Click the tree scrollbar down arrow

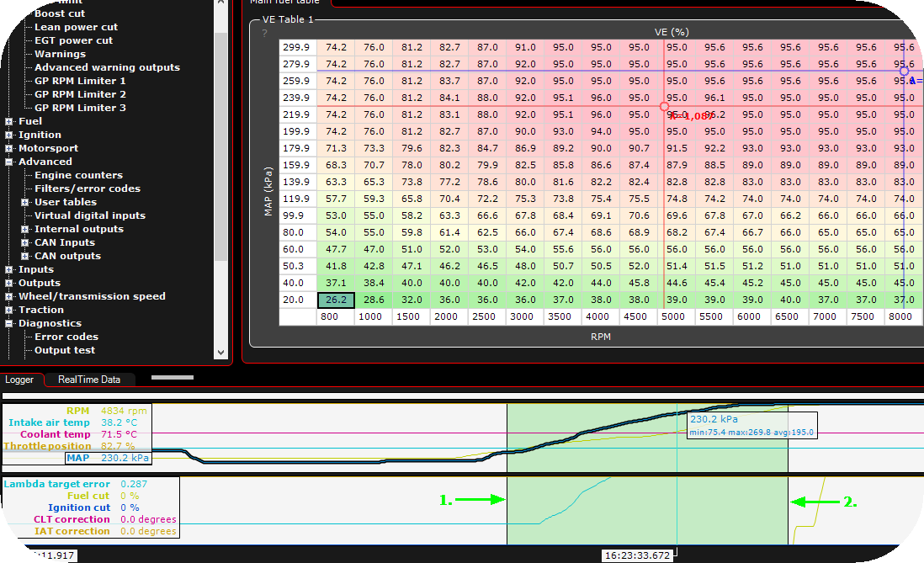221,353
